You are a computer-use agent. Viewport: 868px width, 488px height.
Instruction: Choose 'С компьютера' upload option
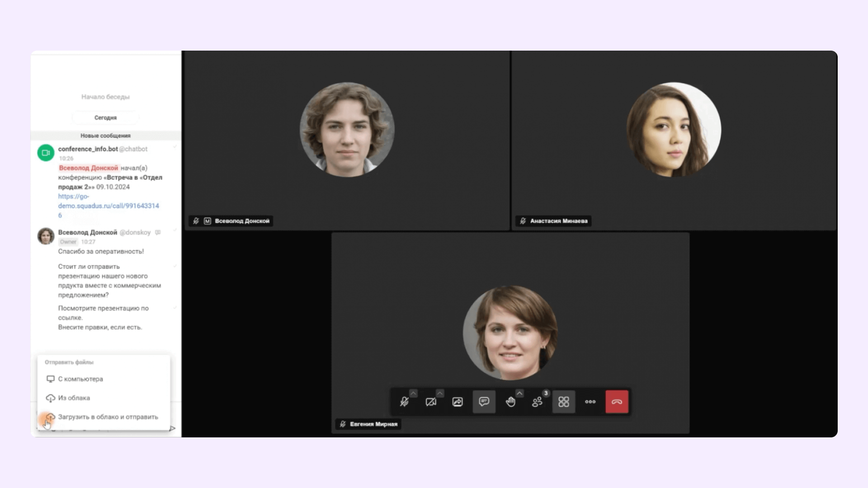point(80,379)
